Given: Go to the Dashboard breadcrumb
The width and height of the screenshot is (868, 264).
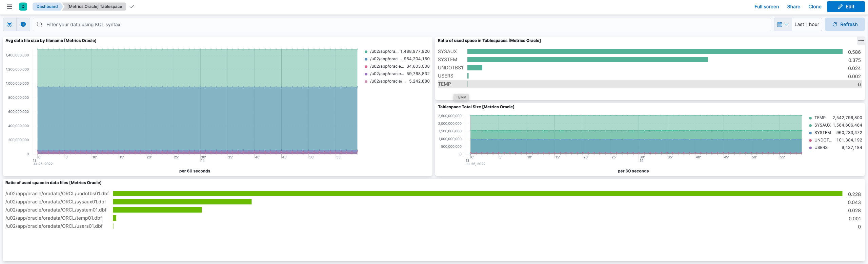Looking at the screenshot, I should tap(47, 6).
